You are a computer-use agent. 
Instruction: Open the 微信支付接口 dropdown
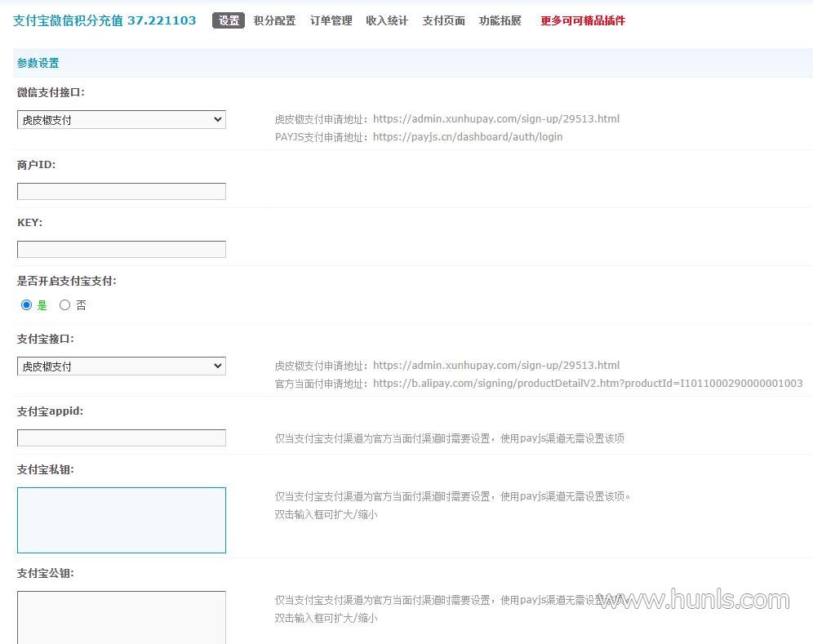(x=122, y=120)
